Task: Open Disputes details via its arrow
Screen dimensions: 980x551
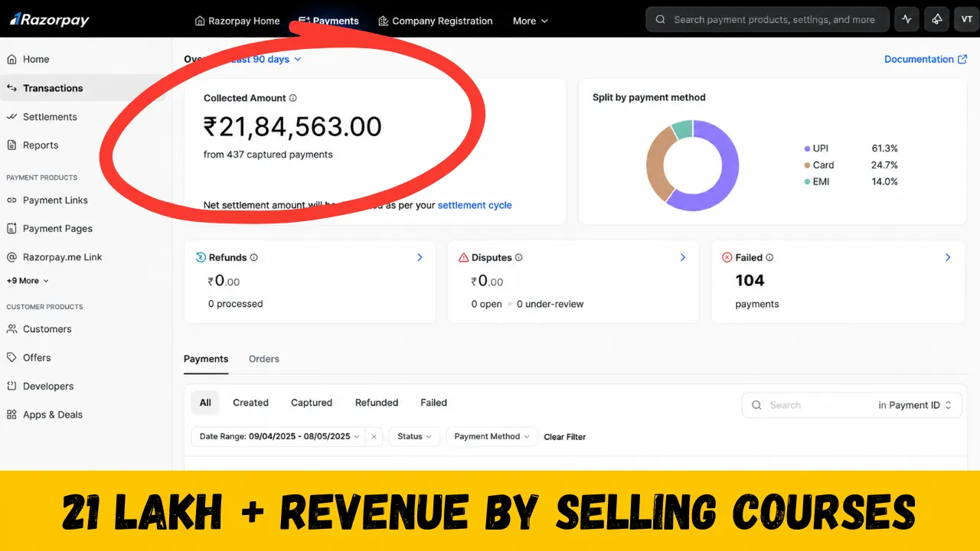Action: coord(683,258)
